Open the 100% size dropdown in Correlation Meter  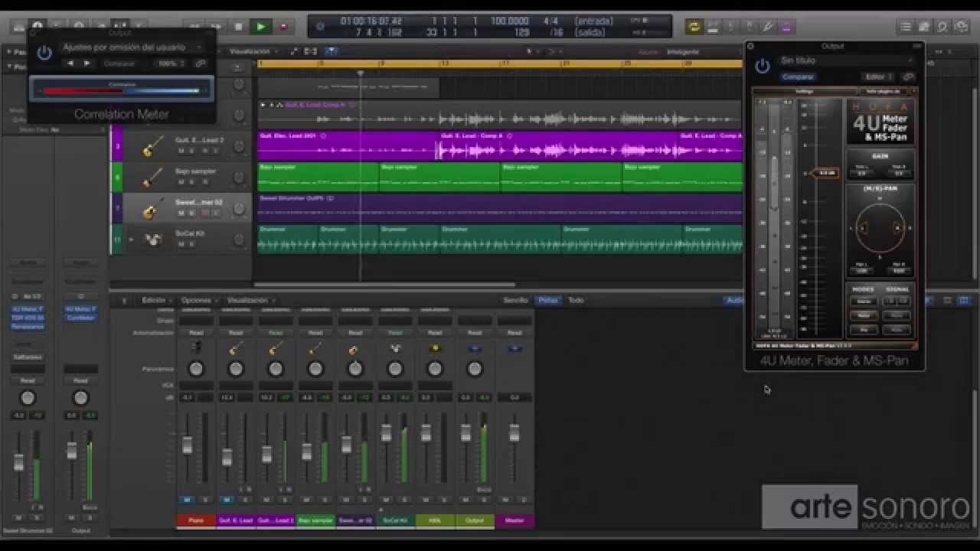[x=170, y=64]
